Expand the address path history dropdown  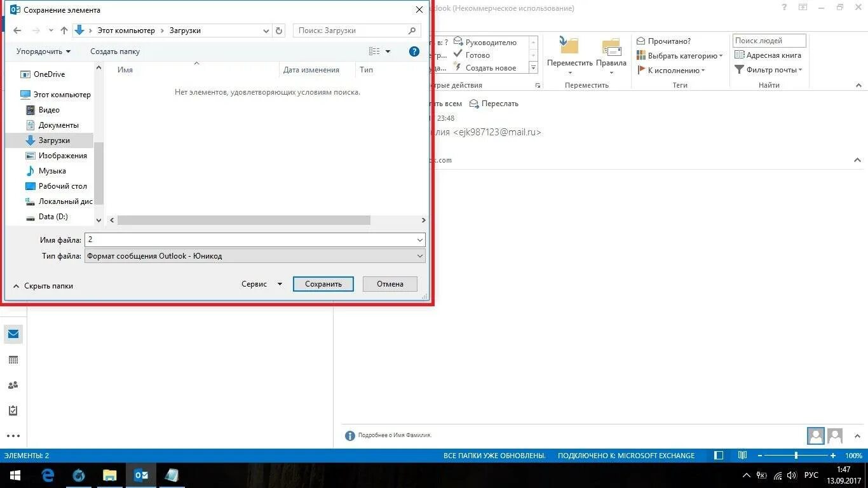[x=266, y=30]
